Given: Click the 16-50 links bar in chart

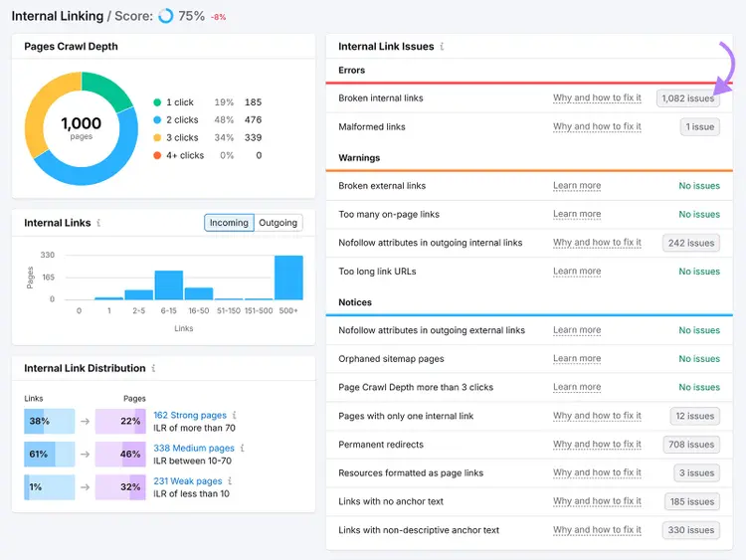Looking at the screenshot, I should [x=199, y=293].
